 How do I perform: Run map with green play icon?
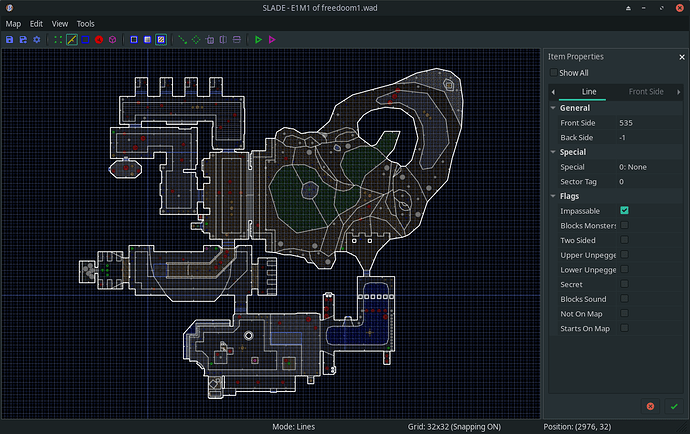[258, 39]
